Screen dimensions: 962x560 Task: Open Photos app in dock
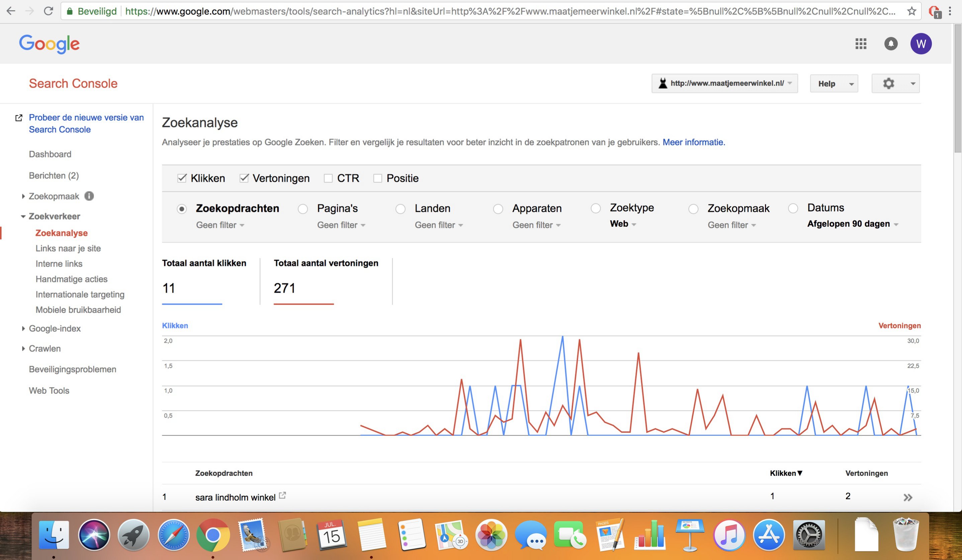click(x=491, y=535)
